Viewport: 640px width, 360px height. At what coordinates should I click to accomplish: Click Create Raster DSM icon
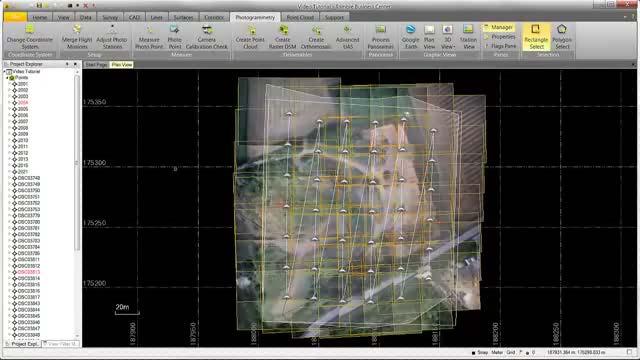283,30
